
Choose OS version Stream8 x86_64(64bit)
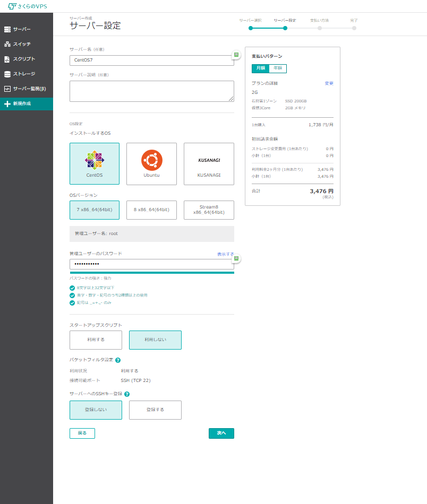[x=209, y=210]
